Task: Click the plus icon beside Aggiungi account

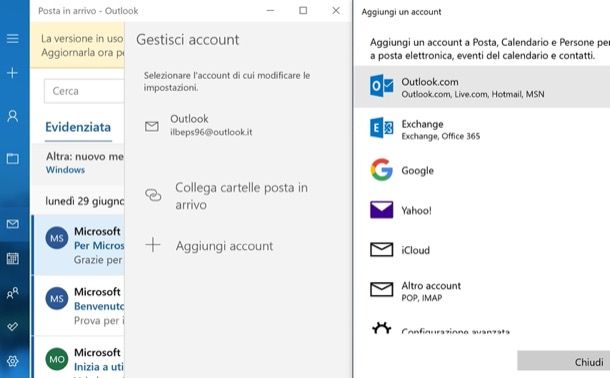Action: (153, 245)
